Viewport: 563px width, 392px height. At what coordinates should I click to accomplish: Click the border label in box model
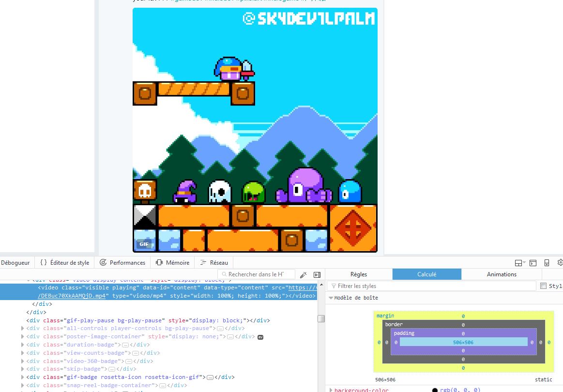(x=394, y=325)
